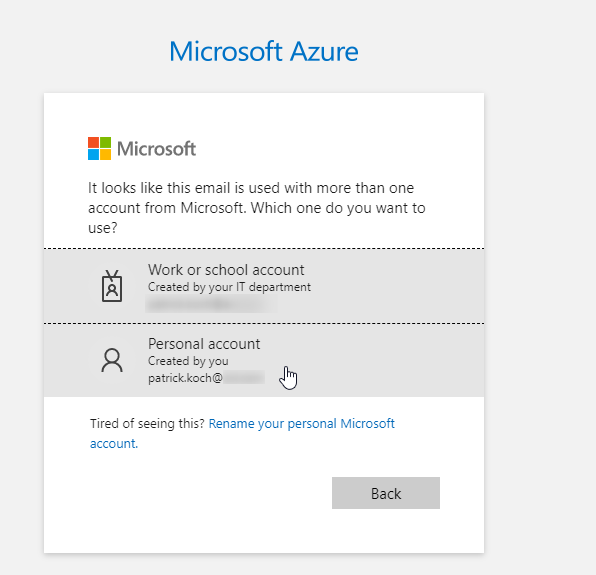Click 'Tired of seeing this?' text

coord(147,423)
